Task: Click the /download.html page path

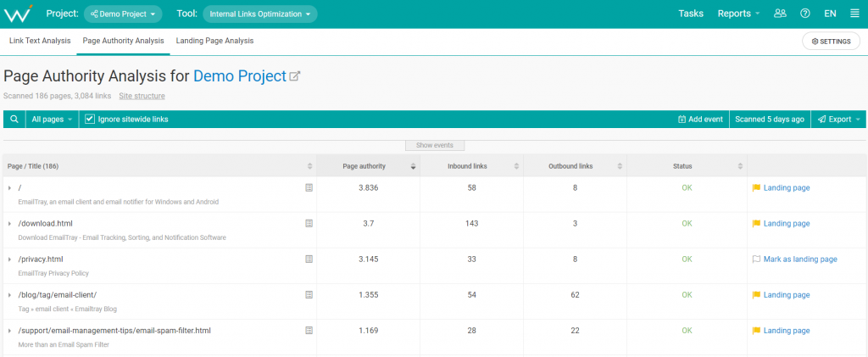Action: click(46, 224)
